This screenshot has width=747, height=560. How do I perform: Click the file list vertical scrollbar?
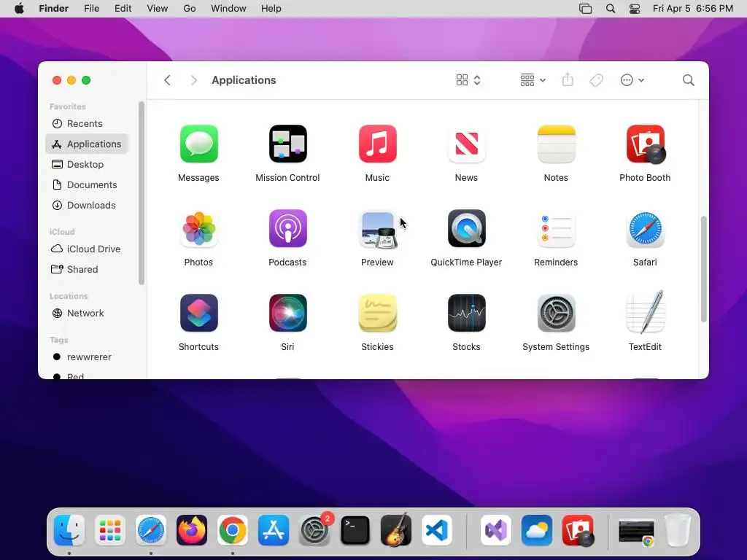(704, 269)
